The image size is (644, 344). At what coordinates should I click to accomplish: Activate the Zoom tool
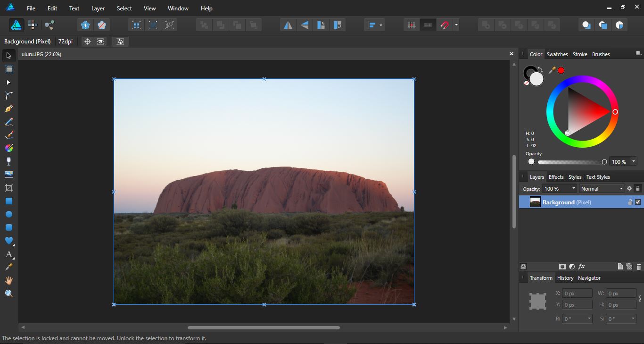(8, 293)
